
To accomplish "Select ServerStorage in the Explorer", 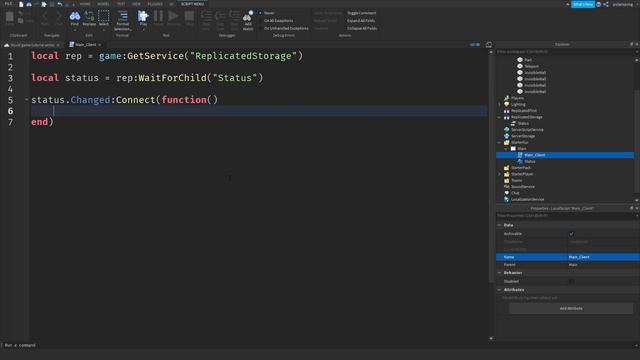I will point(523,136).
